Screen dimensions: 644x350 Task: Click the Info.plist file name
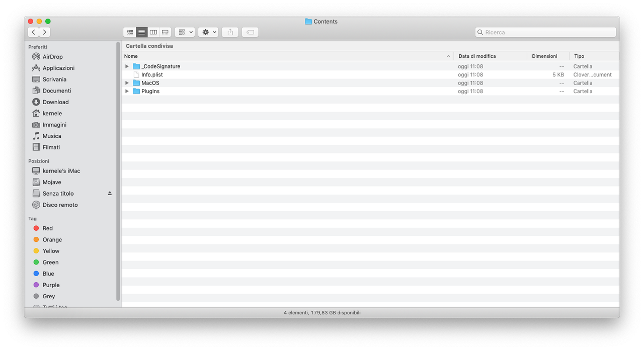152,74
